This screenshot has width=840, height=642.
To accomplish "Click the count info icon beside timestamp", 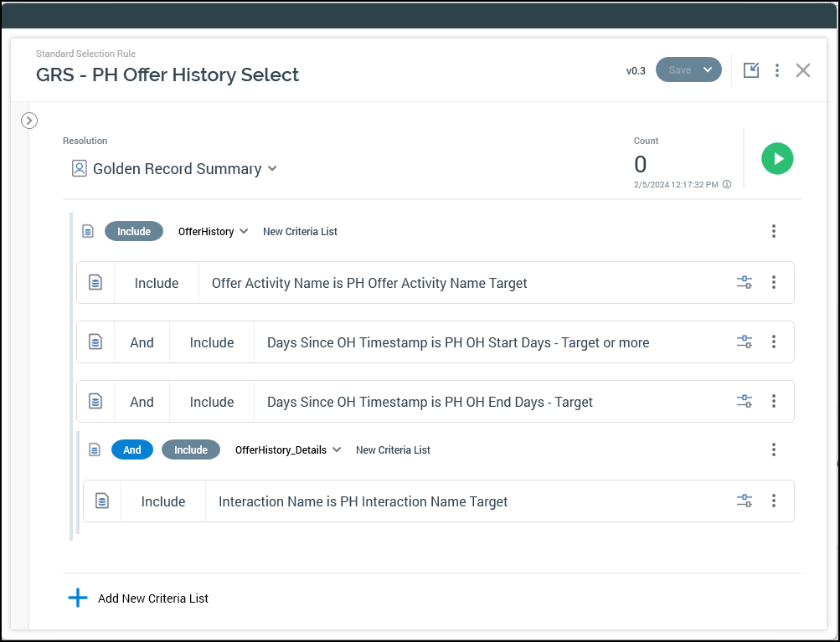I will [727, 184].
